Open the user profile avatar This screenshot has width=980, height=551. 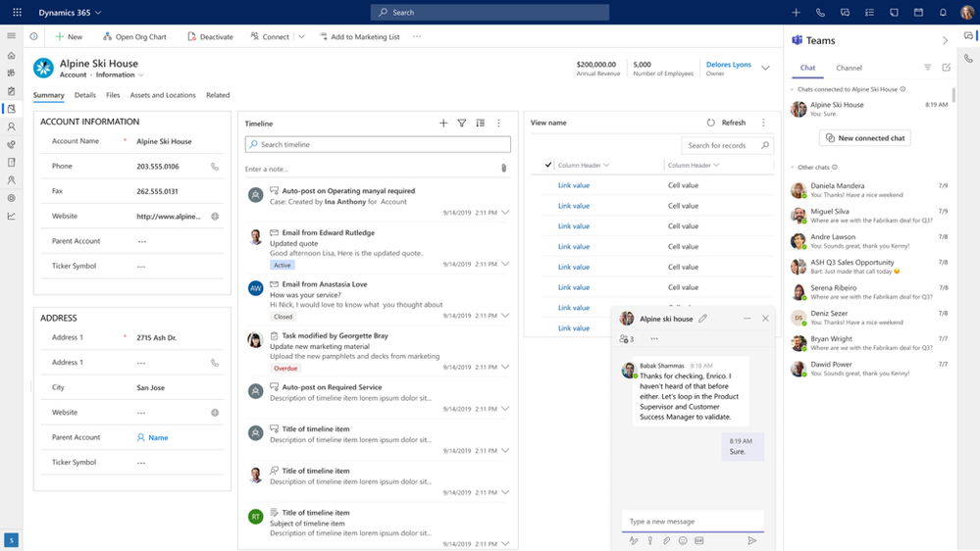pos(967,12)
